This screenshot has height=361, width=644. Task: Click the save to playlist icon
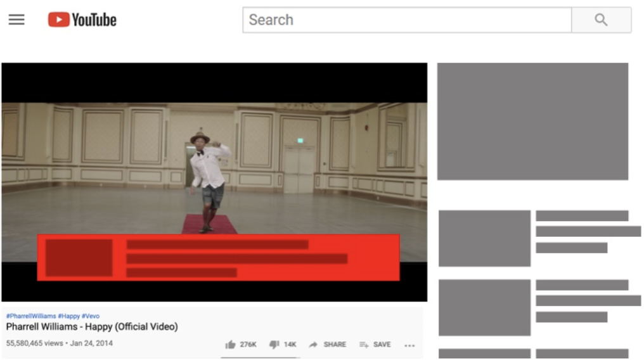(x=364, y=345)
